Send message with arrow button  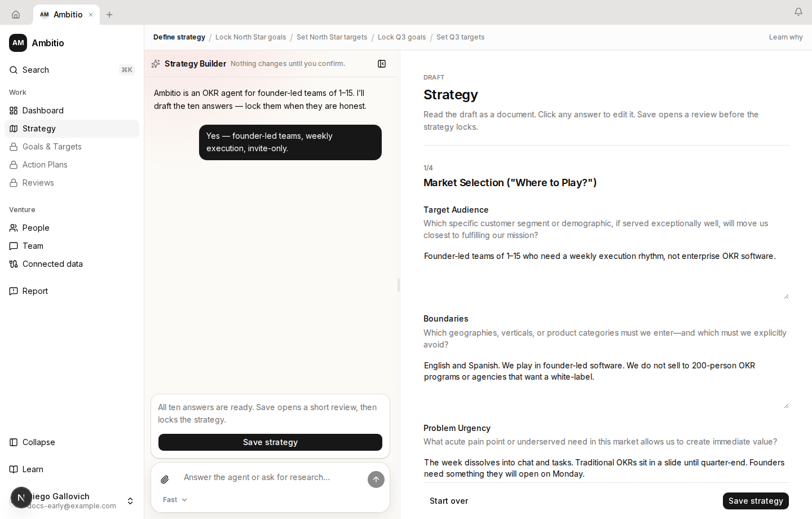[376, 480]
